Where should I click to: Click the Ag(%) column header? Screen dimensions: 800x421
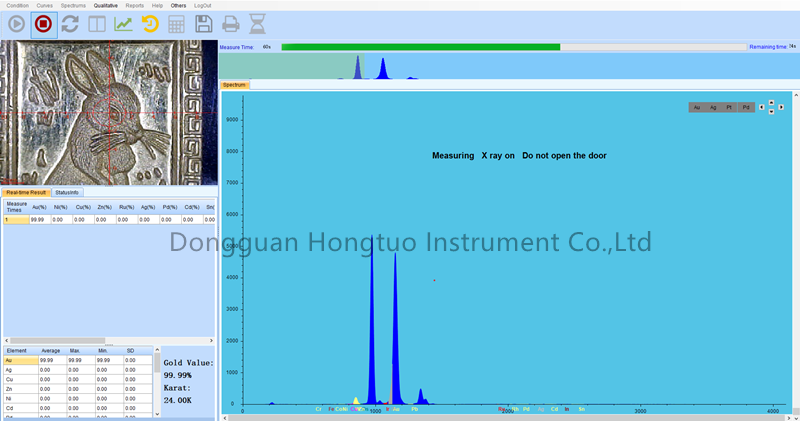coord(148,207)
